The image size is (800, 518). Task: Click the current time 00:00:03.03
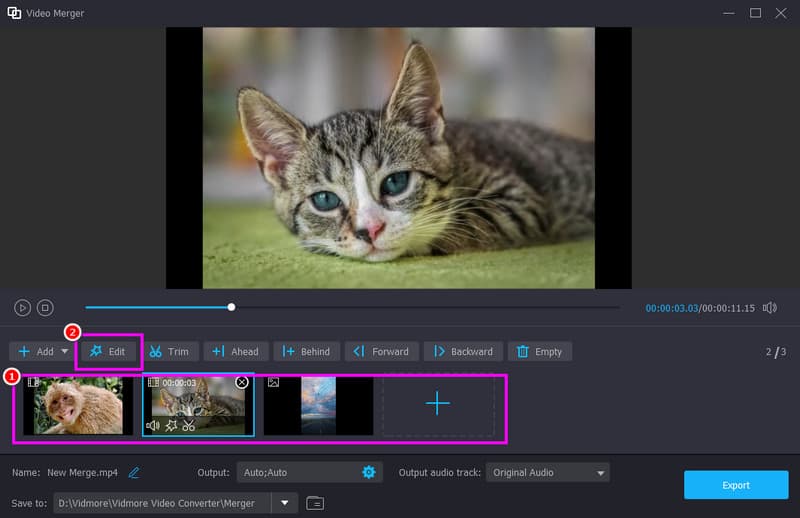[671, 308]
